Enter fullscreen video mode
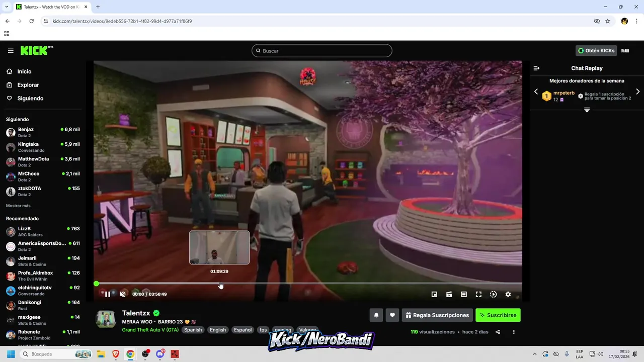This screenshot has width=644, height=362. pos(478,294)
